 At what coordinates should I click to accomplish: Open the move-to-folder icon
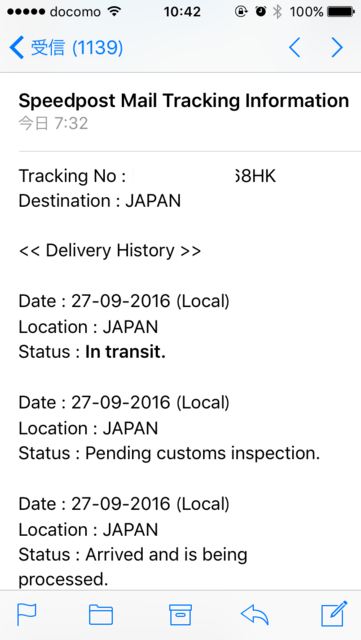101,614
